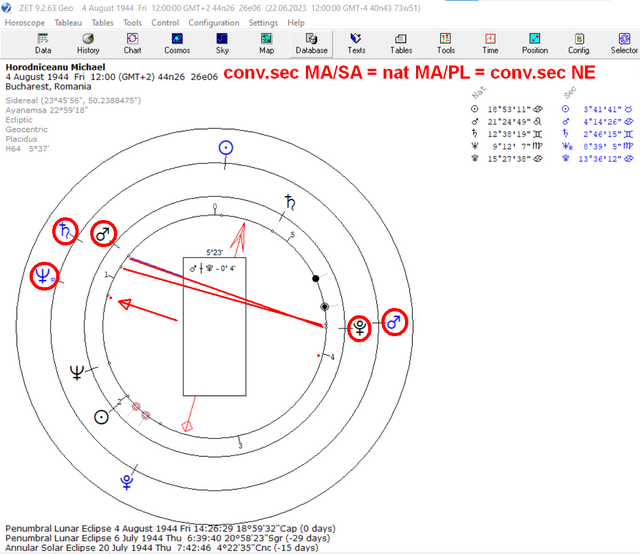Open the Texts toolbar icon
The height and width of the screenshot is (554, 640).
(x=356, y=44)
